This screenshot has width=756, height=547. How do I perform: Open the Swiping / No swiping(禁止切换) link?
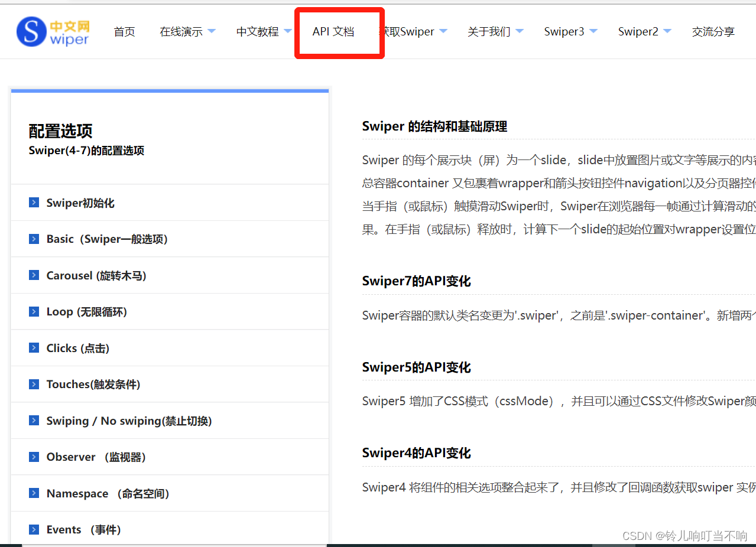tap(129, 421)
